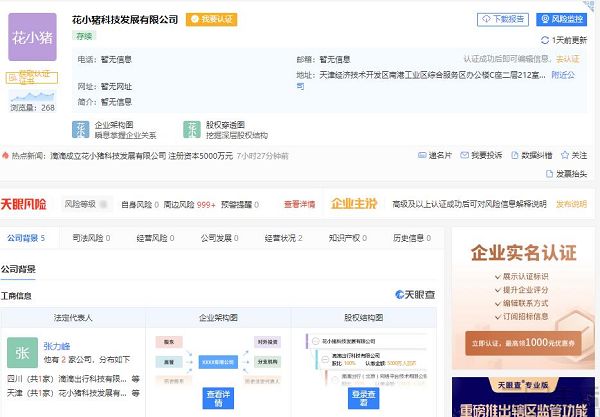Open the 附近公司 link
The image size is (600, 417).
pos(563,75)
